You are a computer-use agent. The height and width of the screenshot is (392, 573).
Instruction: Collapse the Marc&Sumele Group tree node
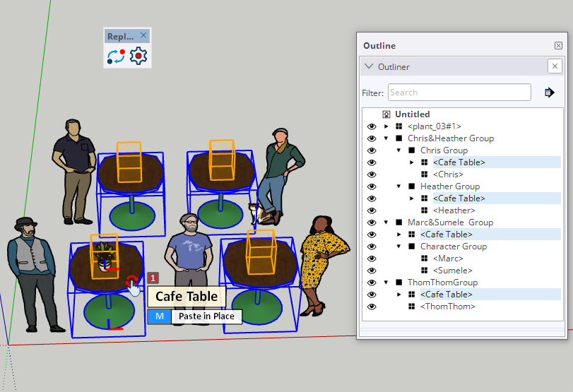point(386,222)
